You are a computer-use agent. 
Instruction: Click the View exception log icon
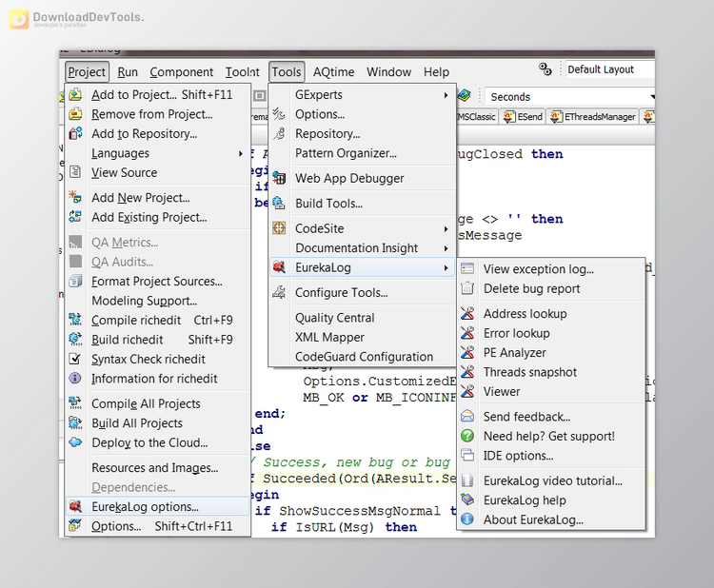point(467,268)
